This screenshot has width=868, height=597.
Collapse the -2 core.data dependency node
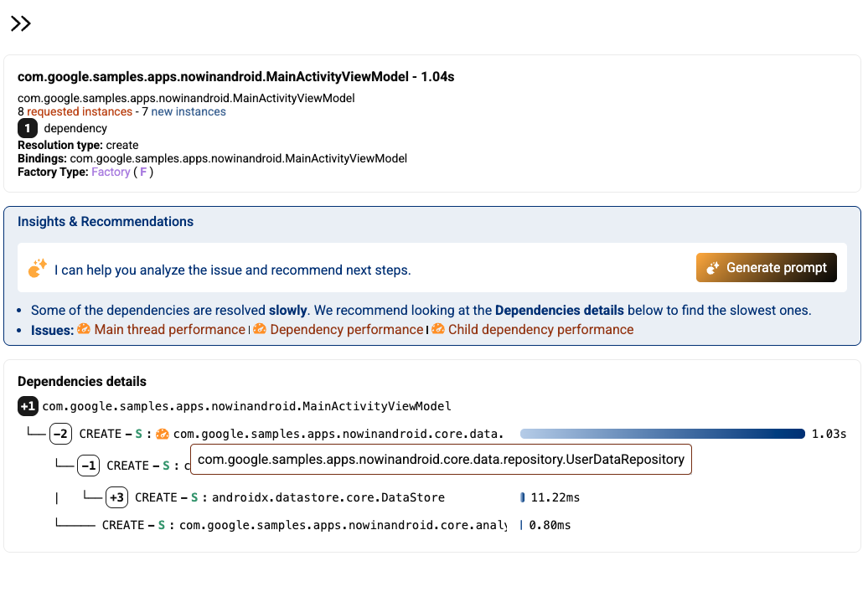[x=60, y=434]
